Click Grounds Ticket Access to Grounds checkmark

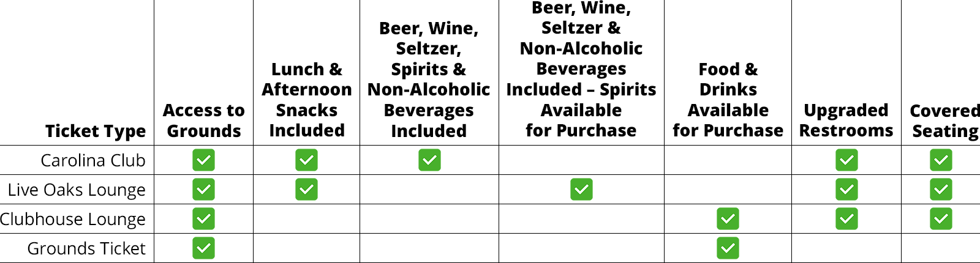203,248
